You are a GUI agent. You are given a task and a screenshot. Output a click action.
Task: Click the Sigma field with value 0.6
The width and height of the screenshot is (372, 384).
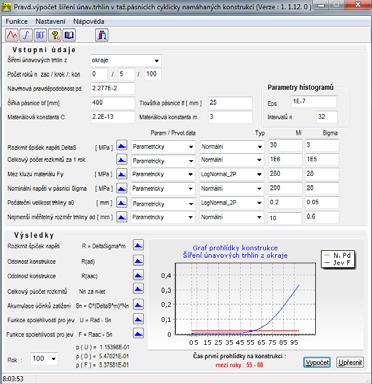[322, 217]
